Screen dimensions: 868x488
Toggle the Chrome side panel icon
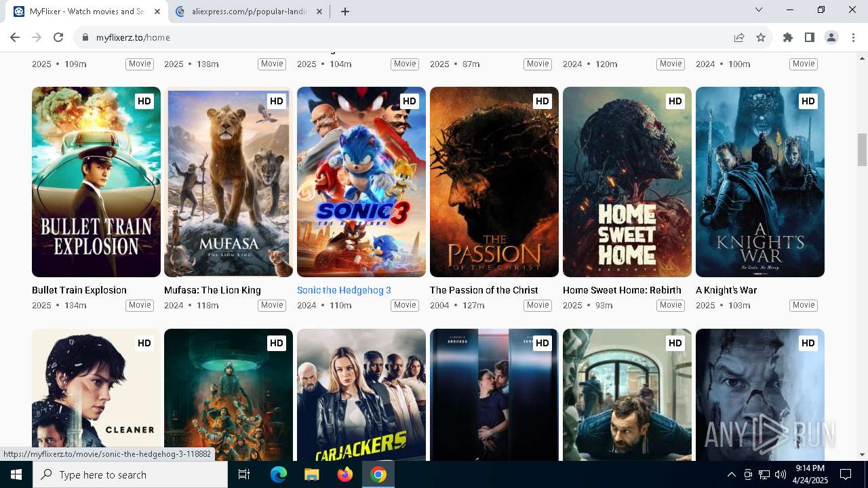pos(810,37)
